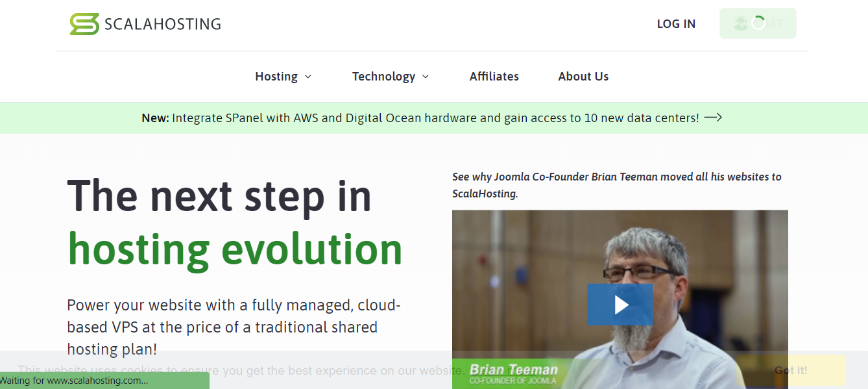Screen dimensions: 868x389
Task: Click the ScalaHosting green logo icon
Action: point(84,24)
